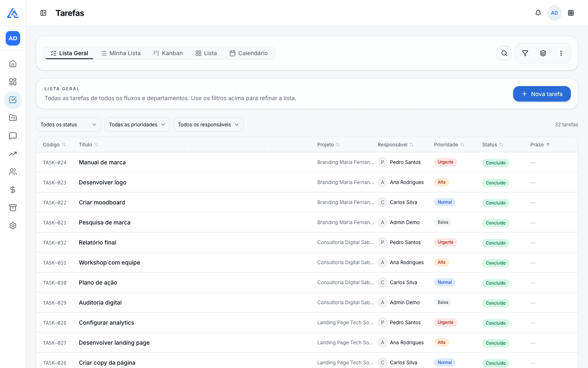The image size is (588, 368).
Task: Sort table by the Prazo column
Action: 540,145
